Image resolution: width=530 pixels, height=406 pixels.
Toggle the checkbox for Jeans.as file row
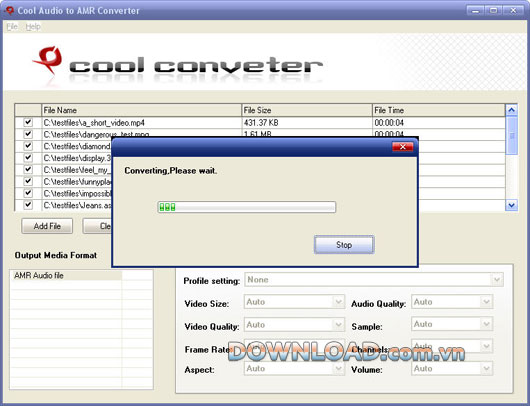click(x=28, y=205)
